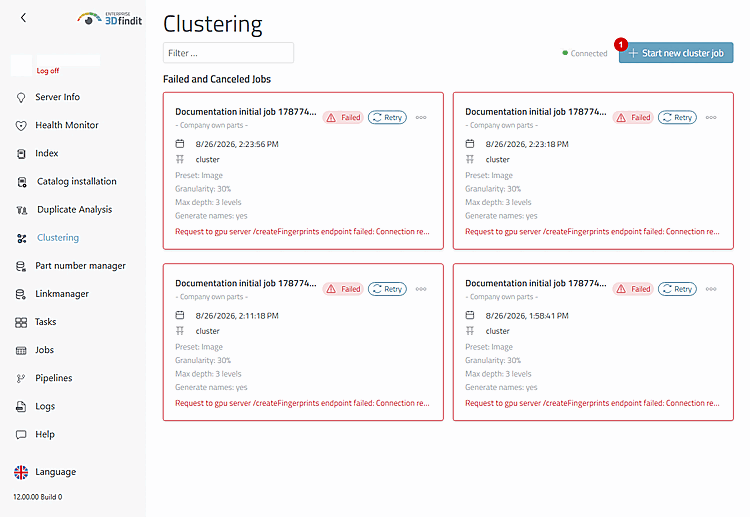Select the Clustering menu item
Screen dimensions: 750x517
click(58, 238)
